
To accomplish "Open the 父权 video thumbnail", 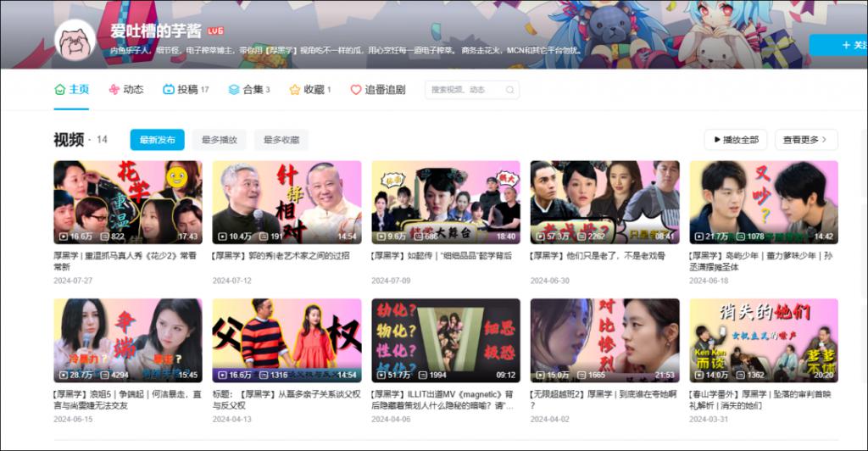I will 287,340.
